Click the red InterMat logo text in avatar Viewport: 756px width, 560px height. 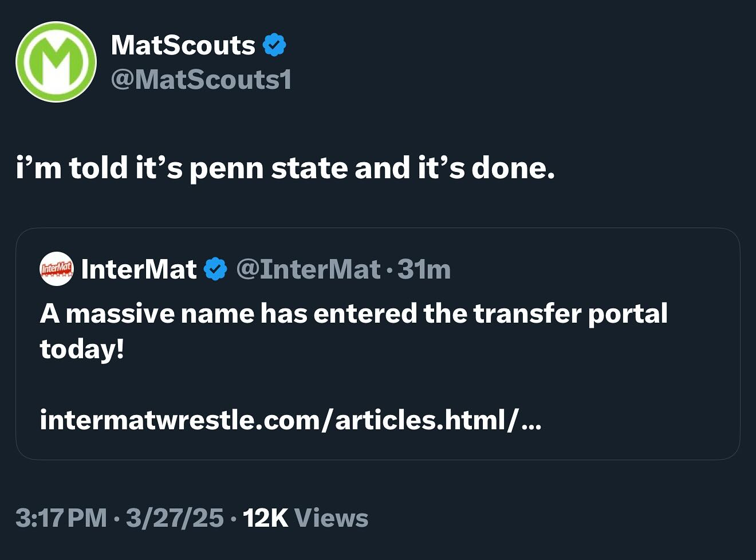click(x=56, y=268)
